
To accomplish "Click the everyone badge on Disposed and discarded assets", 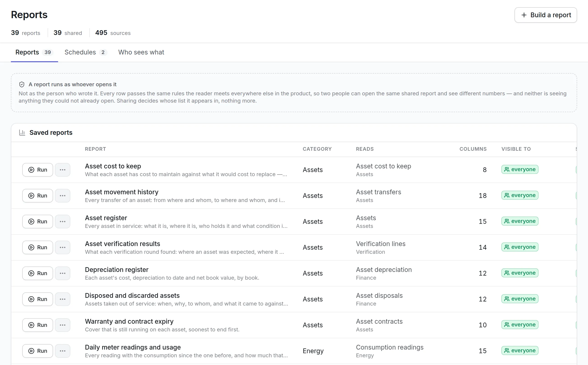I will click(520, 298).
